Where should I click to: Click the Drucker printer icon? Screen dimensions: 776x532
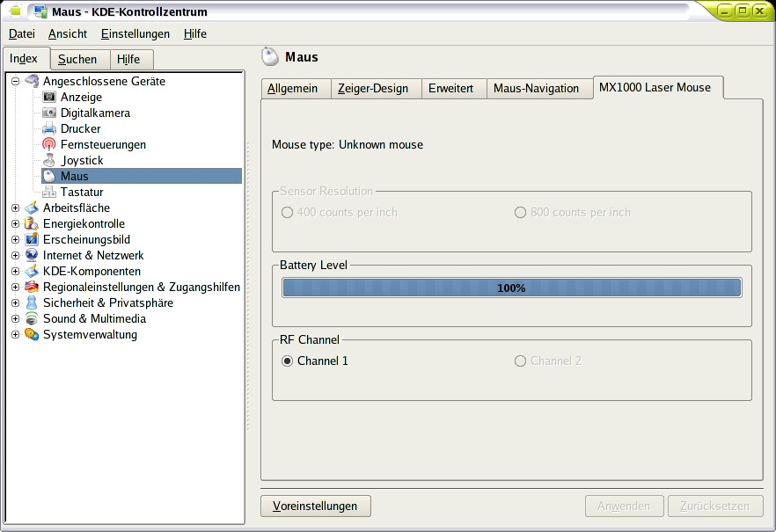pyautogui.click(x=49, y=128)
